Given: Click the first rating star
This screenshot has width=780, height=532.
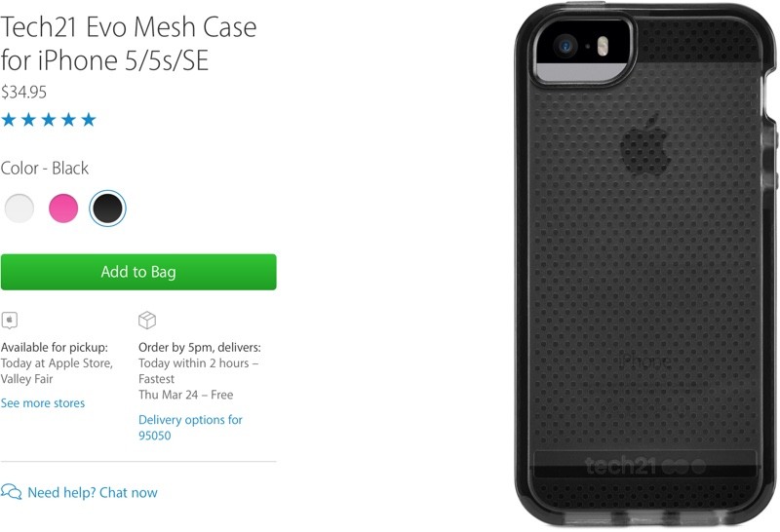Looking at the screenshot, I should (9, 119).
